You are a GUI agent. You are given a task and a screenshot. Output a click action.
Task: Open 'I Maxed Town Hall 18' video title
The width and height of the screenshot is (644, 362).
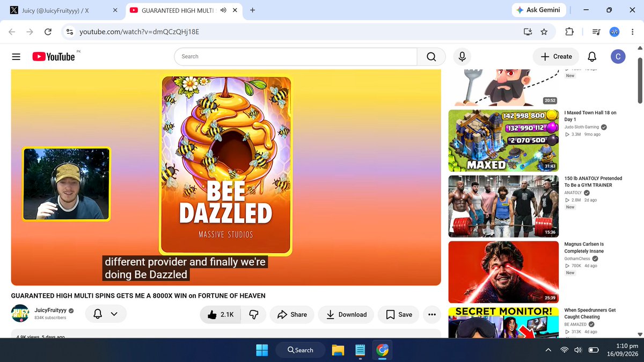pos(590,116)
